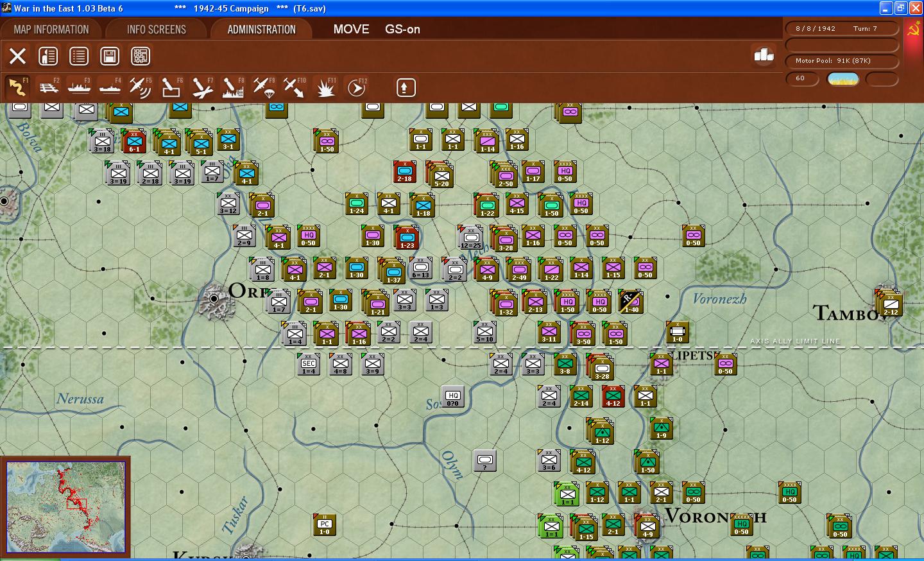The image size is (924, 561).
Task: Open the Administration tab
Action: click(262, 30)
